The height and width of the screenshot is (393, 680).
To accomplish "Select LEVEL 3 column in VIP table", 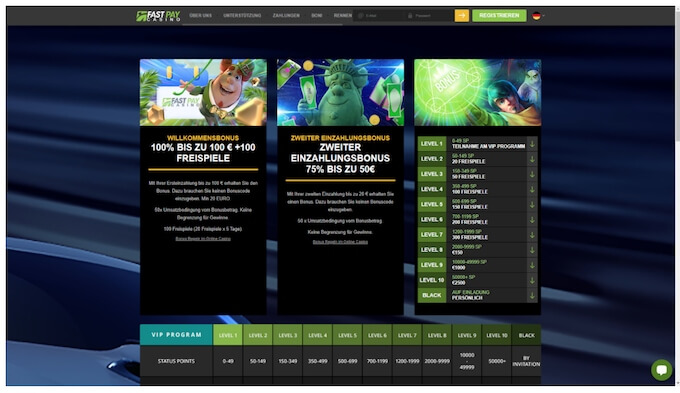I will tap(288, 335).
